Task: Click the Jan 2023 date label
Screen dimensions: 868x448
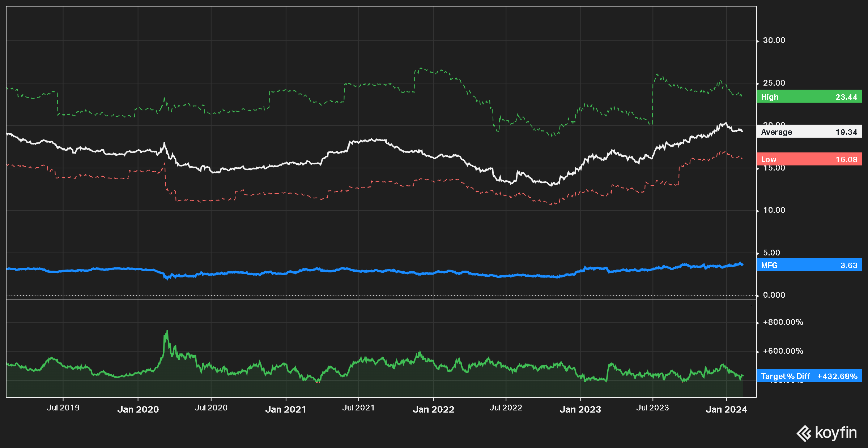Action: (x=580, y=409)
